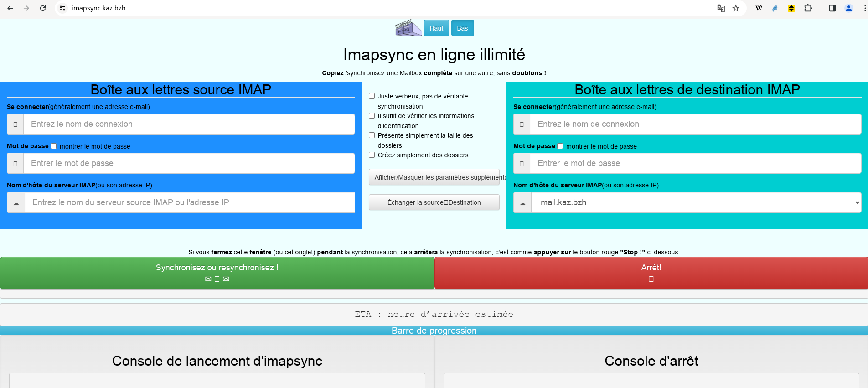
Task: Toggle 'Afficher/Masquer les paramètres supplémentaires' section
Action: [434, 177]
